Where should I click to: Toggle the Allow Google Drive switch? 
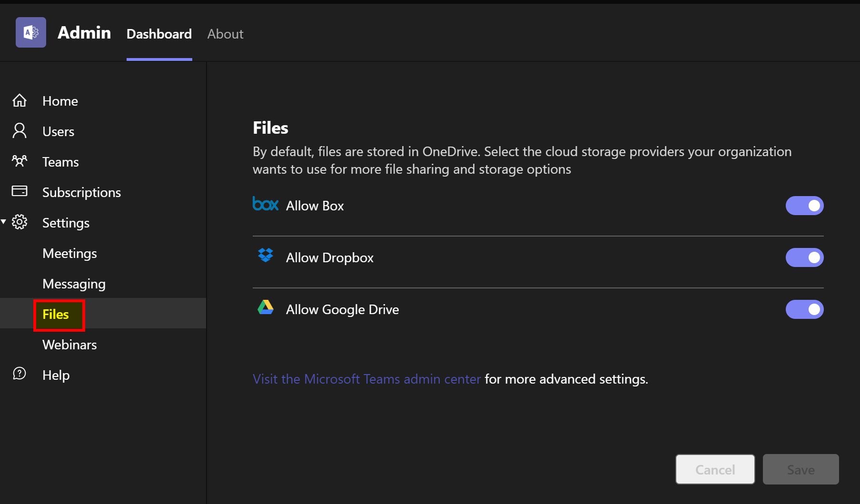coord(804,309)
